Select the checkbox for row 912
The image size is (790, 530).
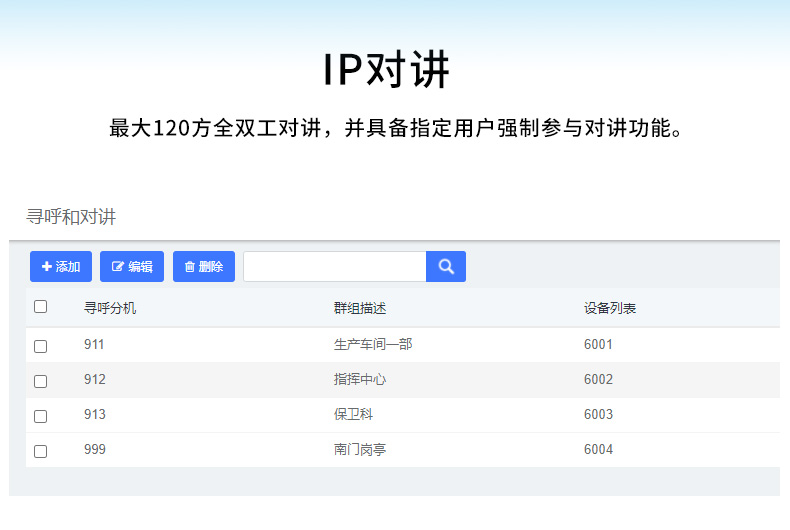click(41, 381)
